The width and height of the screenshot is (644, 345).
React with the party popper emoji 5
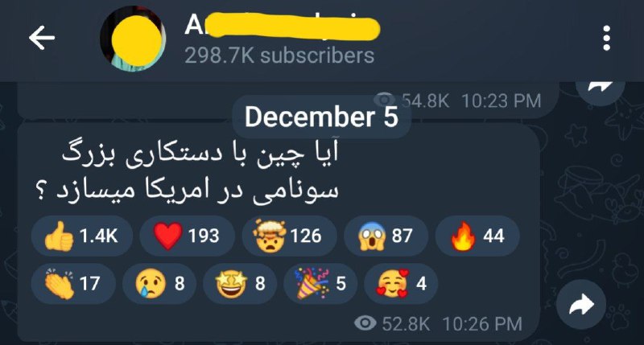point(320,283)
